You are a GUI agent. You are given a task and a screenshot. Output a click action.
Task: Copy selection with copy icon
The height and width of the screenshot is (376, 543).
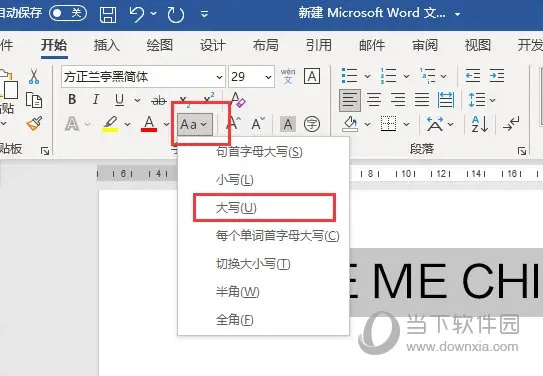coord(34,100)
